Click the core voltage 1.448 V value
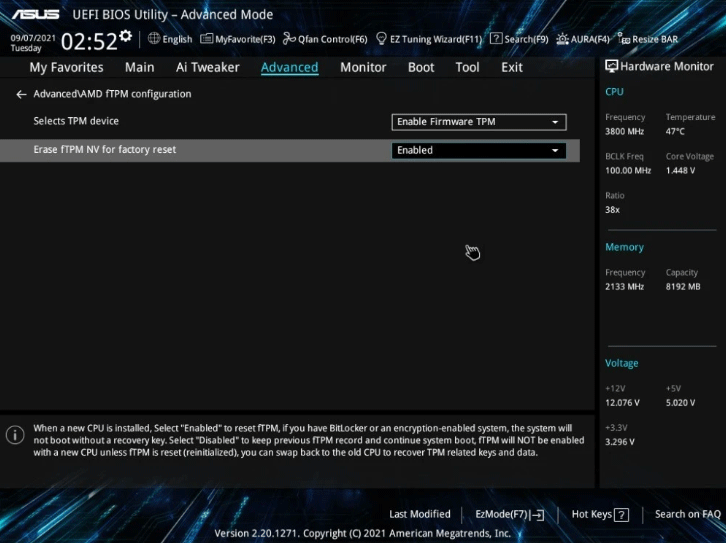Screen dimensions: 726x543 (x=681, y=170)
